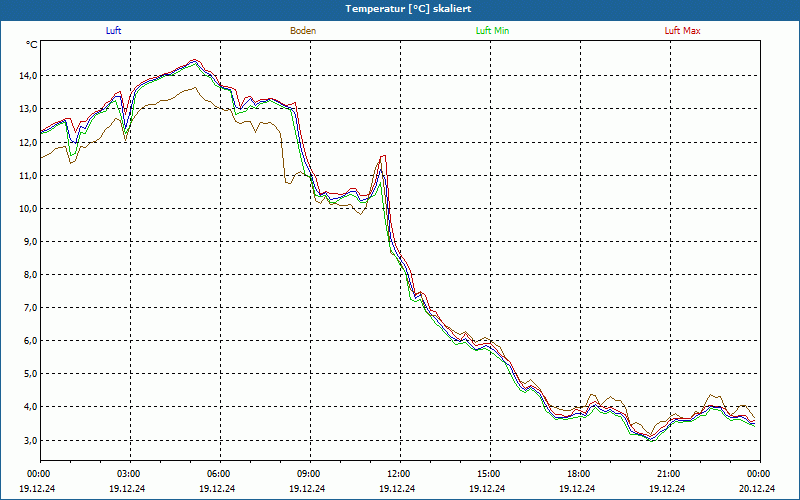This screenshot has height=500, width=800.
Task: Click the 14,0 value on the temperature axis
Action: coord(28,76)
